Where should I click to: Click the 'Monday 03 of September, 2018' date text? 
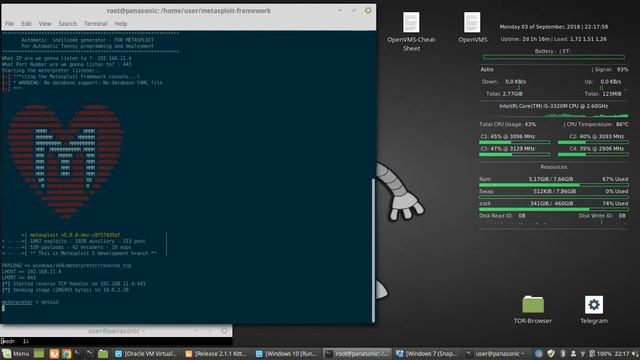pos(540,27)
